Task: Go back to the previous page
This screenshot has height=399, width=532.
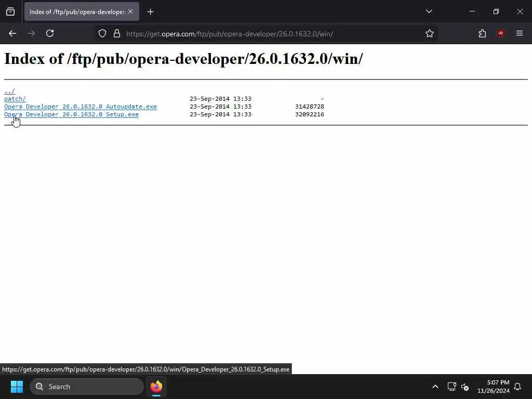Action: (12, 33)
